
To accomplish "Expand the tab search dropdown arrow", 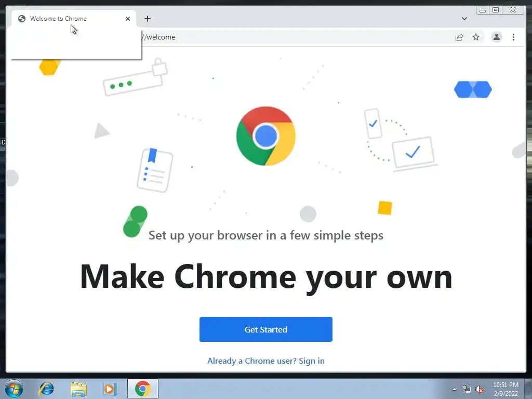I will pyautogui.click(x=464, y=19).
